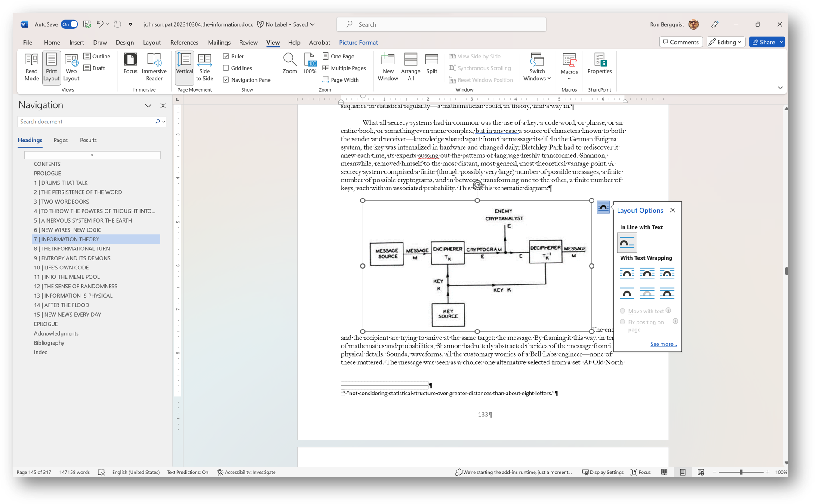Image resolution: width=815 pixels, height=504 pixels.
Task: Open the Immersive Reader
Action: [x=154, y=67]
